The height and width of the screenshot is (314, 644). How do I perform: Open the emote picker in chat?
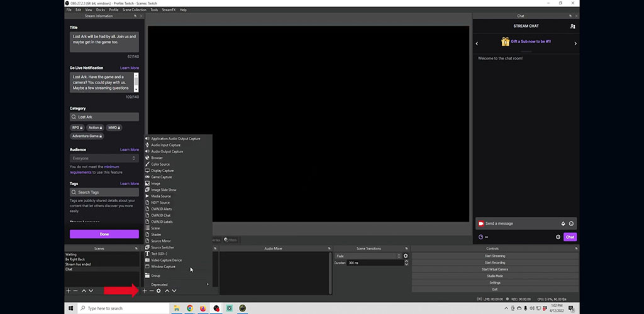point(571,224)
